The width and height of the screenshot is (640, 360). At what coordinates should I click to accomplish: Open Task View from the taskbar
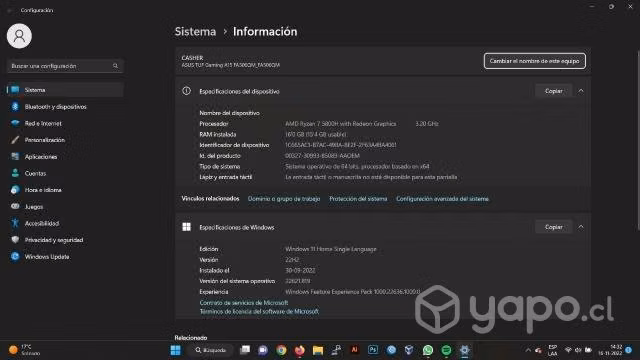coord(245,350)
